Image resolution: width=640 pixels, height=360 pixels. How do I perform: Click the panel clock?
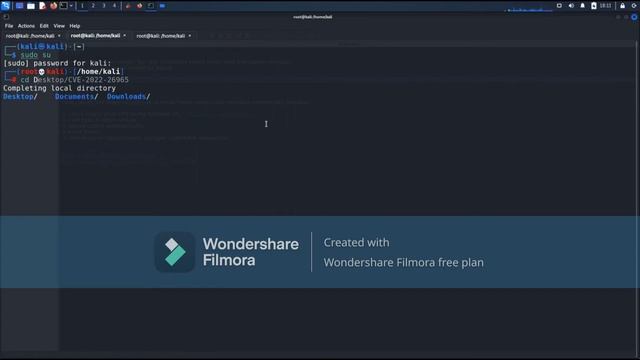[x=606, y=6]
